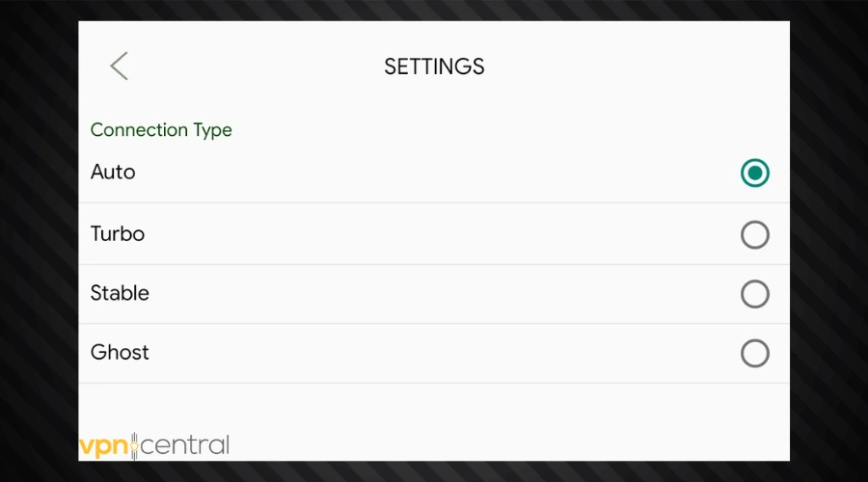Click the "Auto" text label
This screenshot has width=868, height=482.
point(113,173)
